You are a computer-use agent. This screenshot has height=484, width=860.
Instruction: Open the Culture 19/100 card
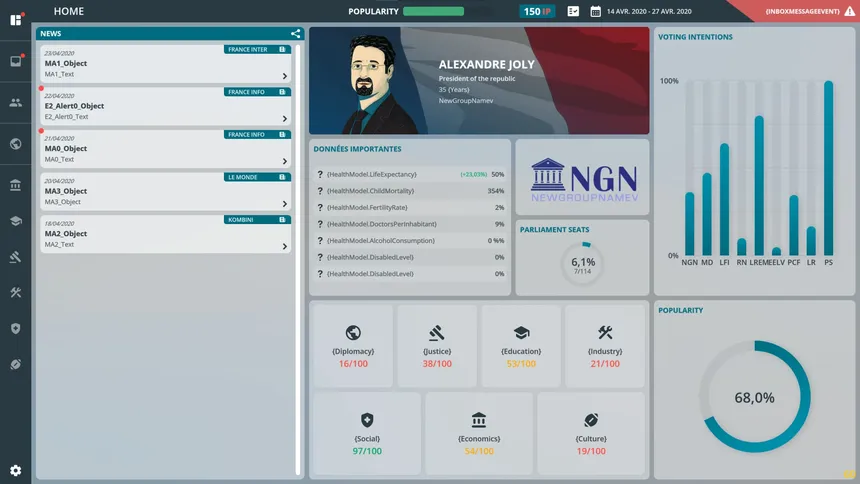point(591,434)
